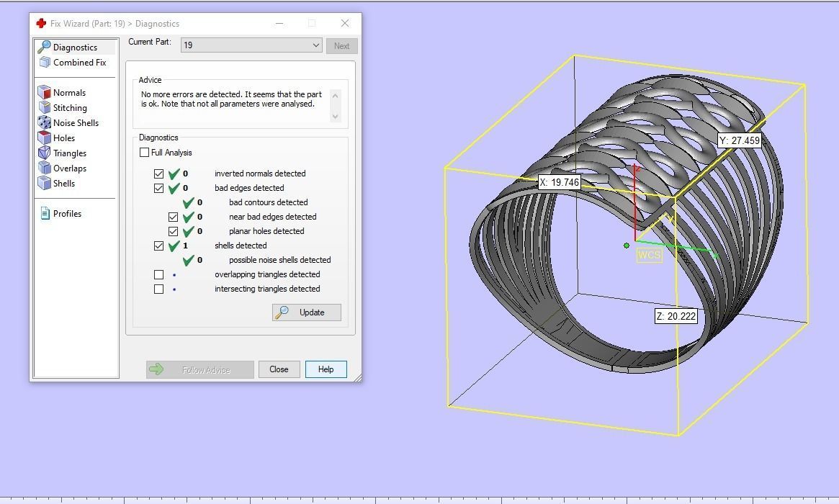
Task: Open the Triangles fix icon
Action: click(x=45, y=153)
